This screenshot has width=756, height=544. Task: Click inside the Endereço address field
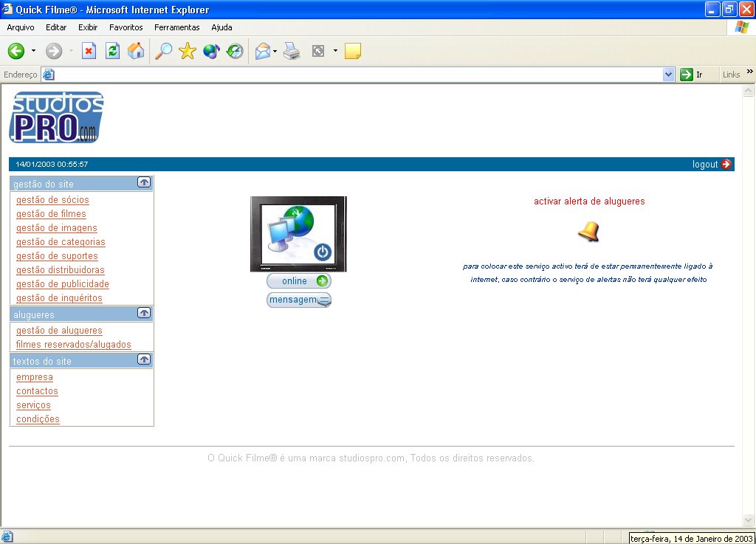(354, 75)
